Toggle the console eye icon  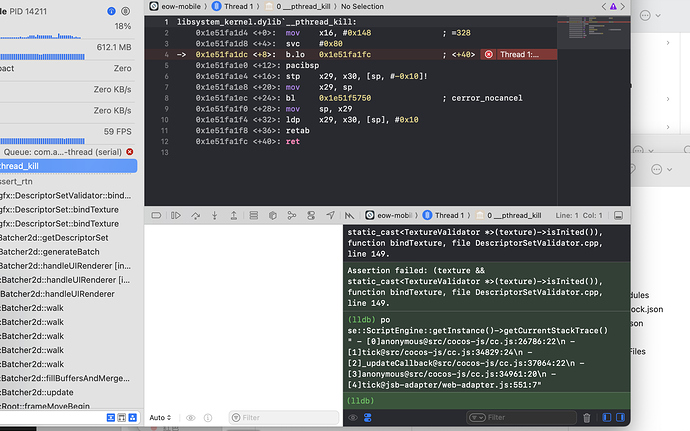point(353,418)
